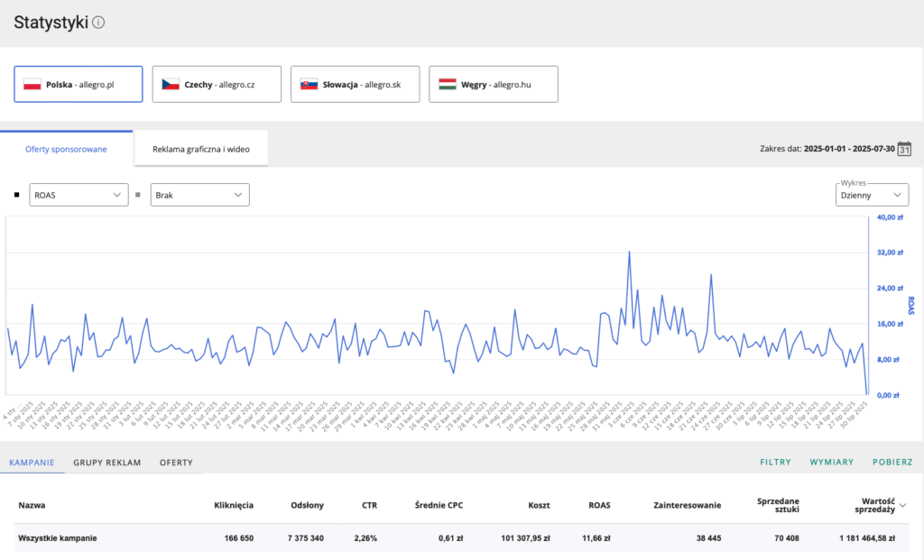Click the info icon next to Statystyki
This screenshot has width=924, height=560.
click(98, 23)
